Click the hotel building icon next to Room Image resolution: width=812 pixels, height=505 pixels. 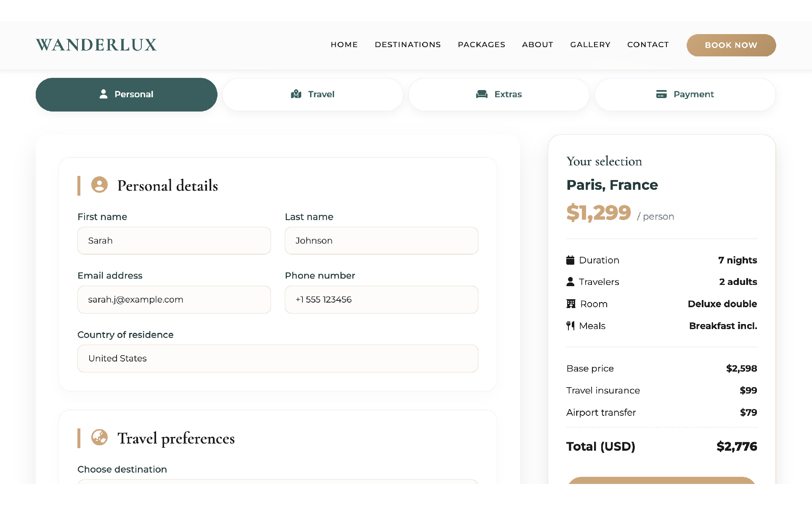click(x=571, y=304)
